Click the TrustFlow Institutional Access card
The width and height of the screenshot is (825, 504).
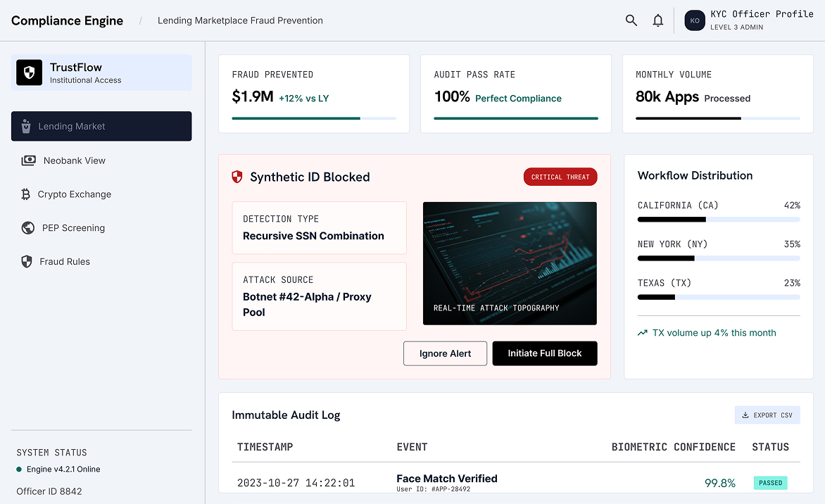tap(101, 73)
